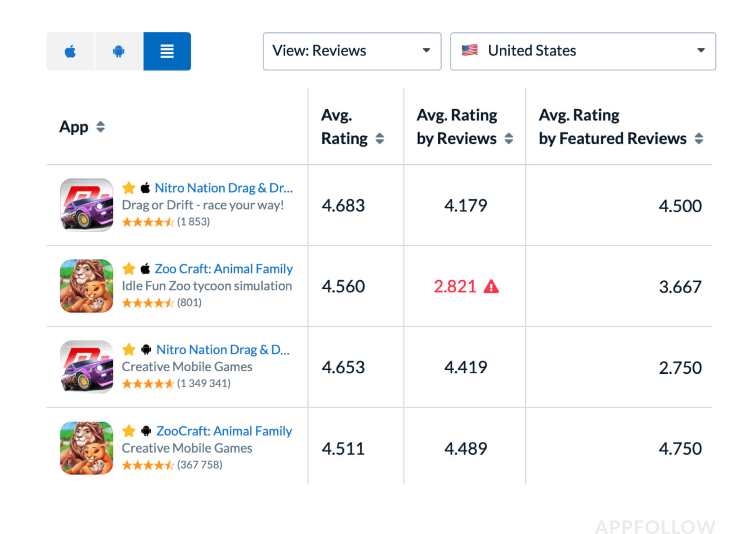This screenshot has width=756, height=534.
Task: Toggle favorite star for Zoo Craft iOS
Action: tap(129, 269)
